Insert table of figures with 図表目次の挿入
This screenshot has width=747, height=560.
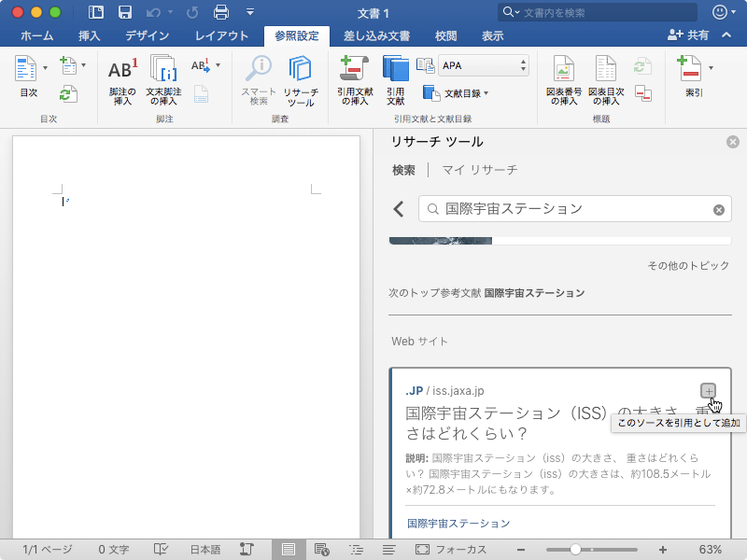pos(606,80)
